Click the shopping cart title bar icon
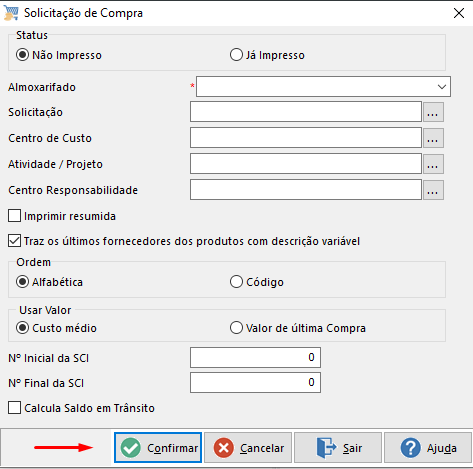This screenshot has width=473, height=469. point(11,13)
